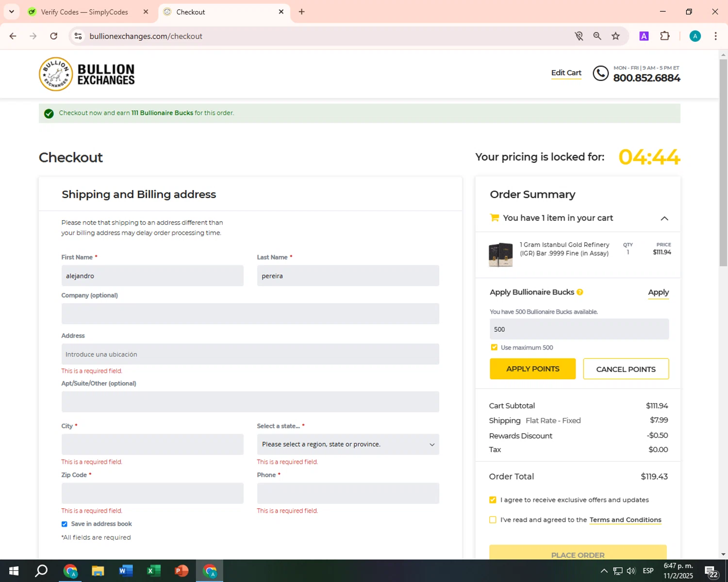This screenshot has height=582, width=728.
Task: Toggle Save in address book checkbox
Action: [64, 524]
